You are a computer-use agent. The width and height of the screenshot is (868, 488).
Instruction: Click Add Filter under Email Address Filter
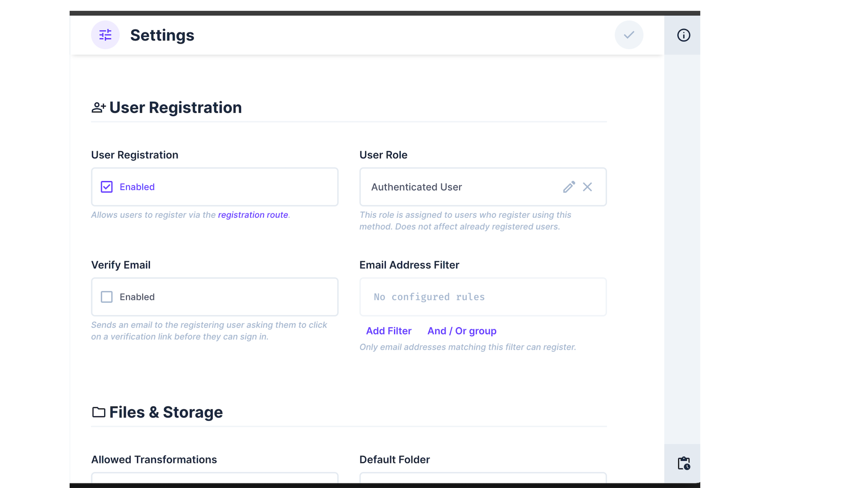coord(389,331)
